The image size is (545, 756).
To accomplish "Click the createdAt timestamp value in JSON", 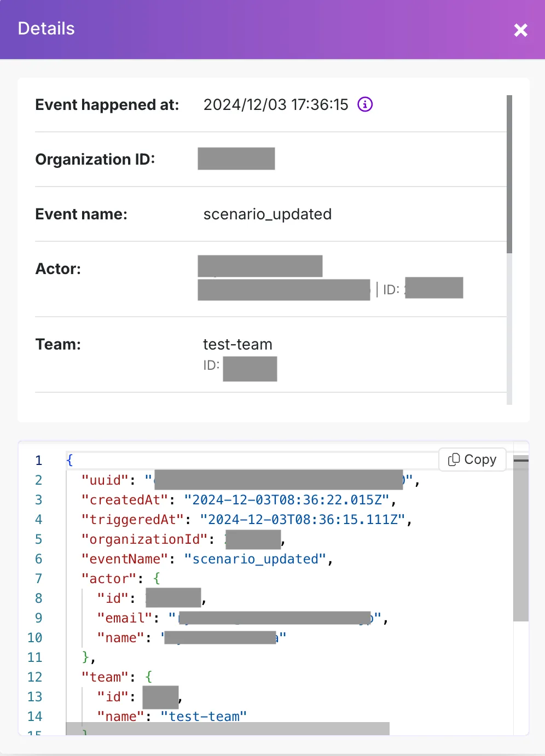I will [x=287, y=500].
